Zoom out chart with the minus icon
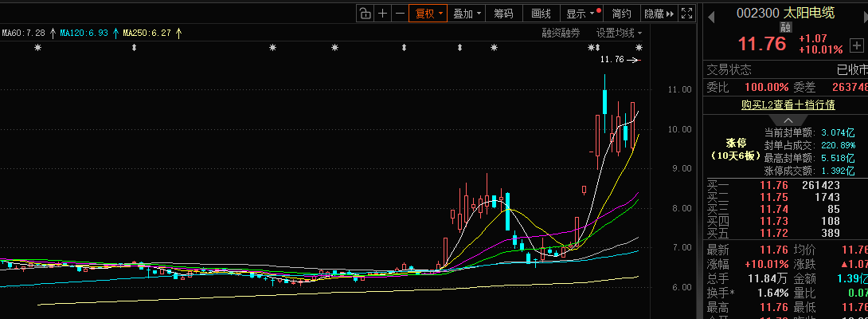The height and width of the screenshot is (319, 868). (400, 14)
